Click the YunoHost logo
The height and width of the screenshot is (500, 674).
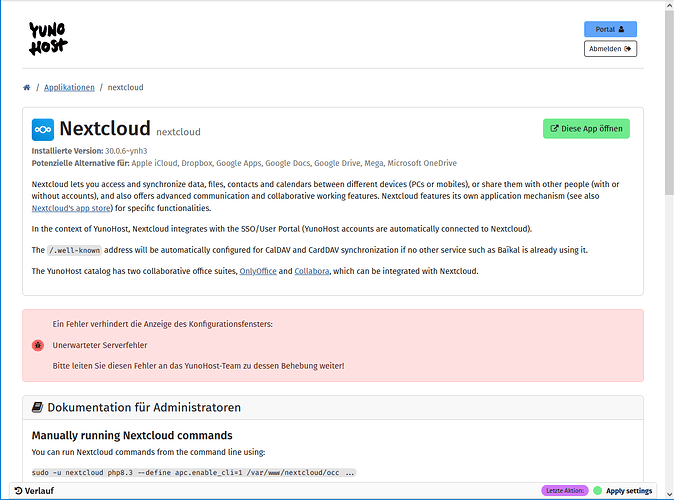pyautogui.click(x=46, y=38)
